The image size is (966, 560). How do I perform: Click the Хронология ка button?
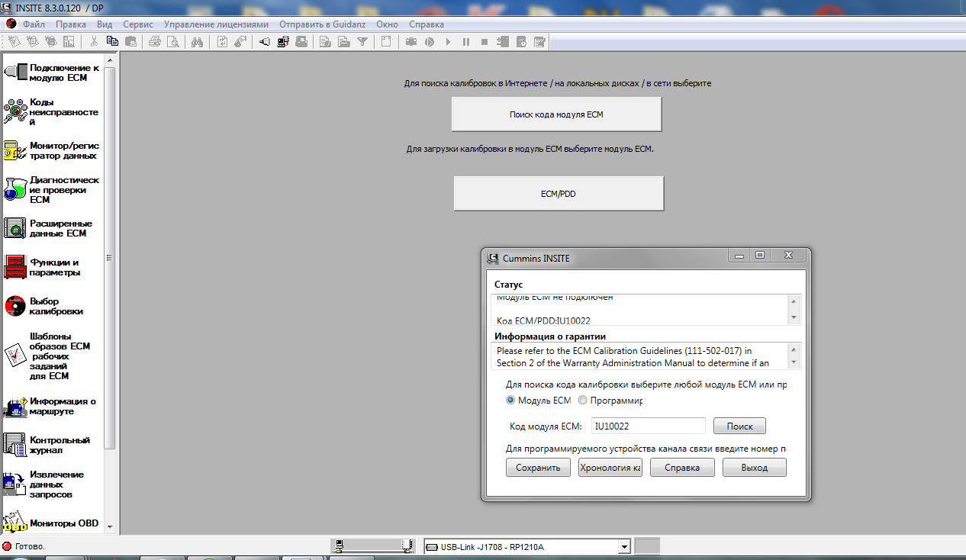pos(610,468)
